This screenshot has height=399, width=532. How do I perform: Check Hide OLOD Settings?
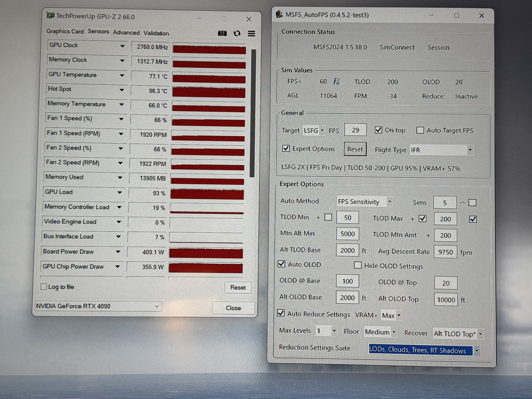(357, 265)
